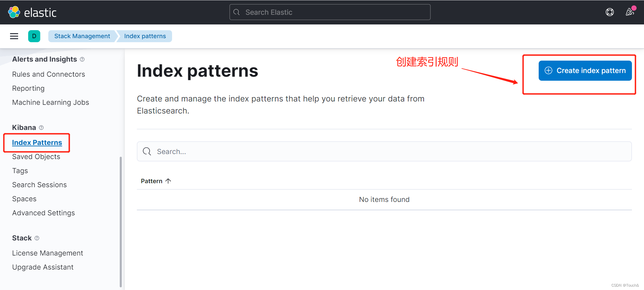644x290 pixels.
Task: Open Rules and Connectors
Action: (x=49, y=74)
